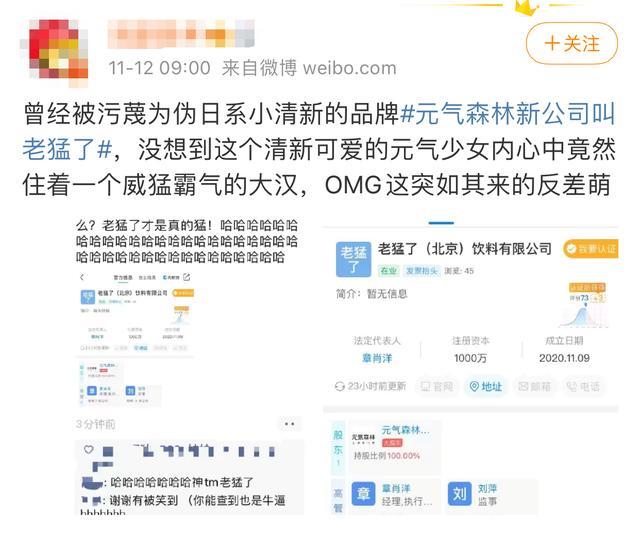
Task: Click the 电话 phone icon
Action: pos(571,386)
